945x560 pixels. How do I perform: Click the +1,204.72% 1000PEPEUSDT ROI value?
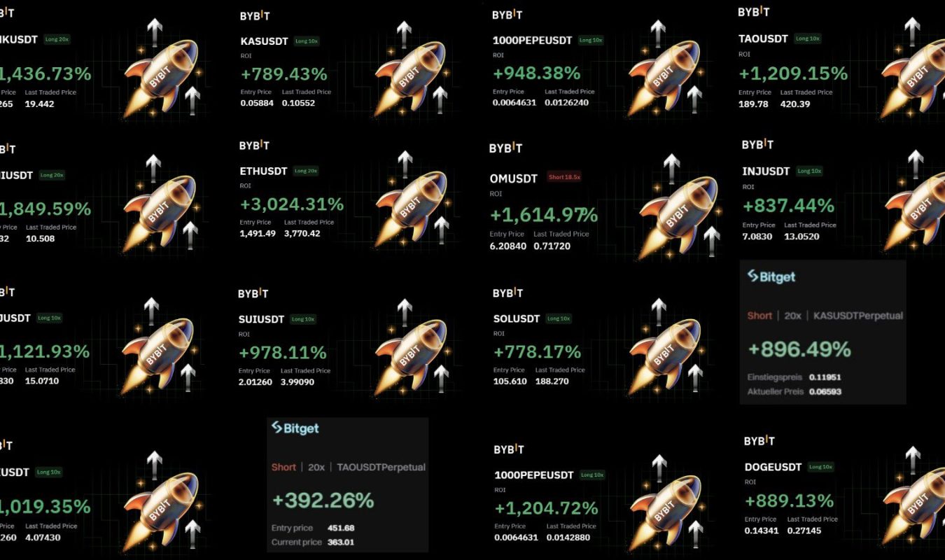[x=546, y=508]
